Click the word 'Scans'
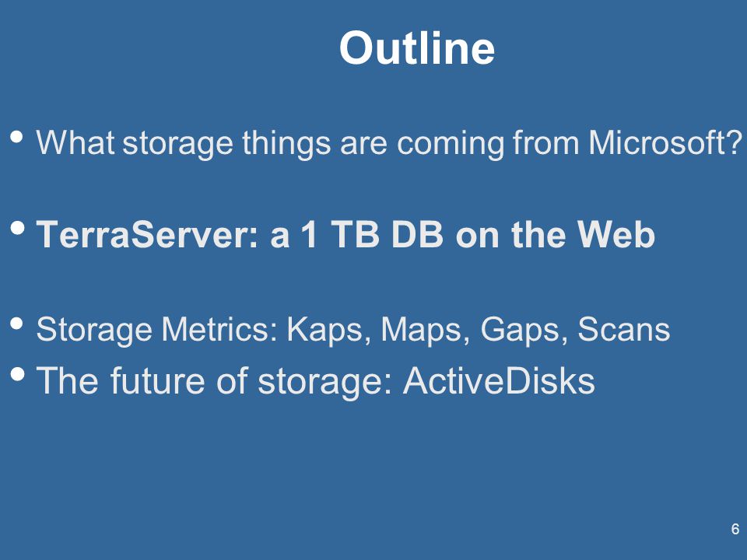Screen dimensions: 747x560 pyautogui.click(x=623, y=329)
